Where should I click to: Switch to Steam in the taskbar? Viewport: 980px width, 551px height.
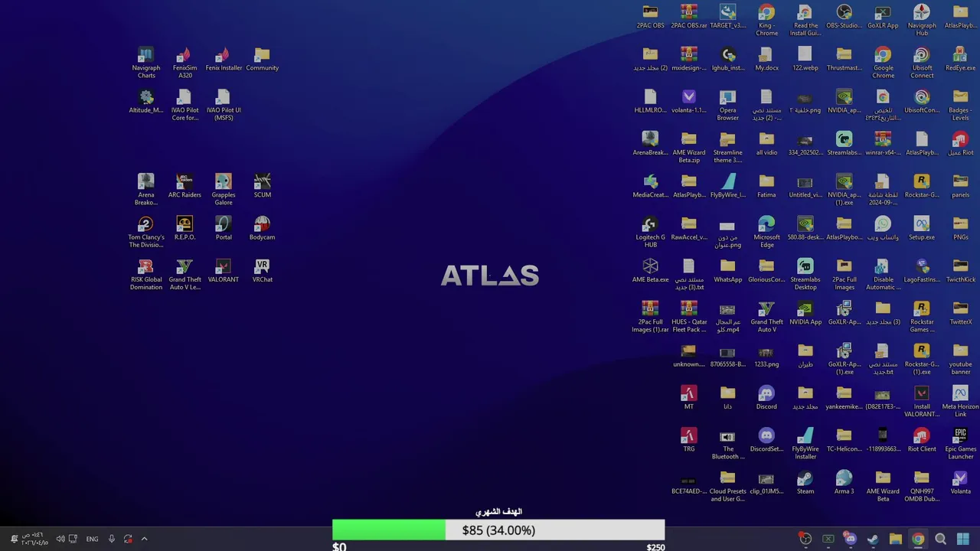click(x=873, y=540)
